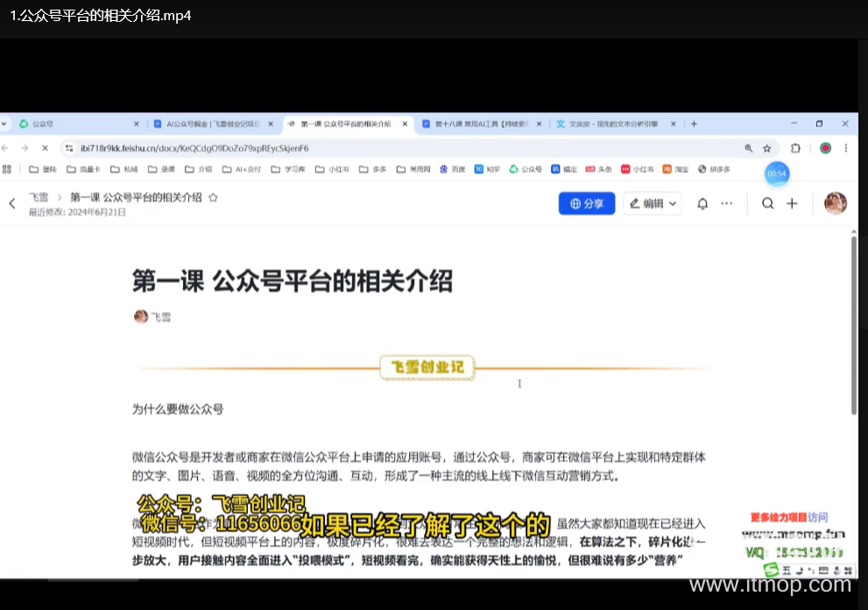Screen dimensions: 868x610
Task: Click the author name 飞雪 under the title
Action: [x=161, y=317]
